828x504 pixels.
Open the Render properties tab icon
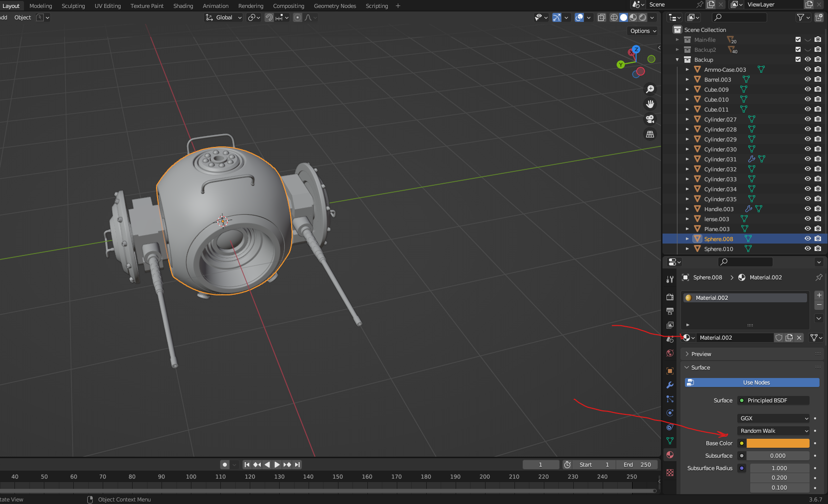(x=670, y=297)
